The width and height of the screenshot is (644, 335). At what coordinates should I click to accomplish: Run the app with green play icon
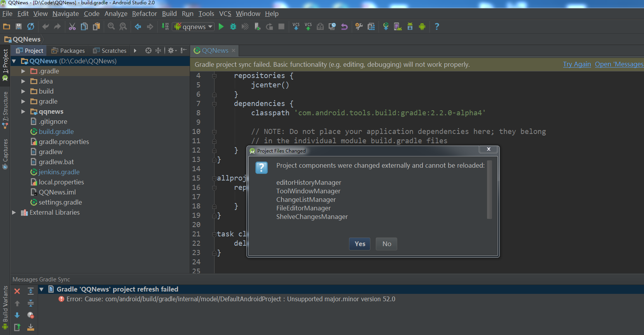(x=221, y=26)
